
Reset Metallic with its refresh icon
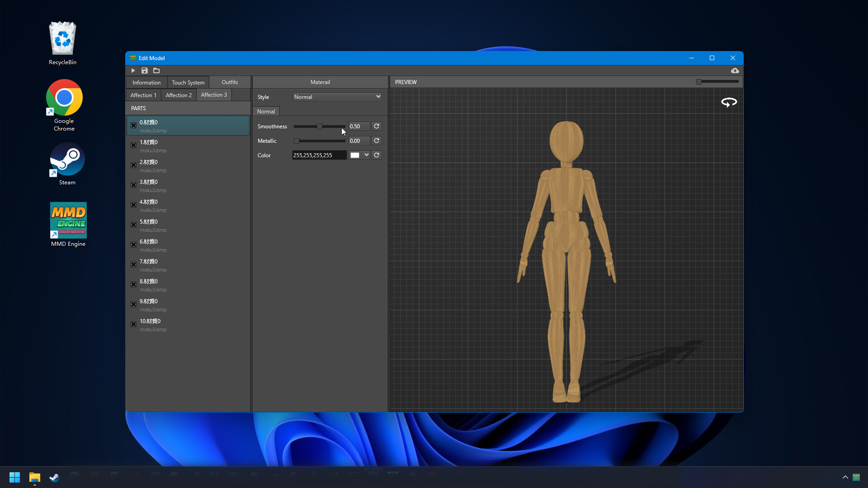point(376,141)
